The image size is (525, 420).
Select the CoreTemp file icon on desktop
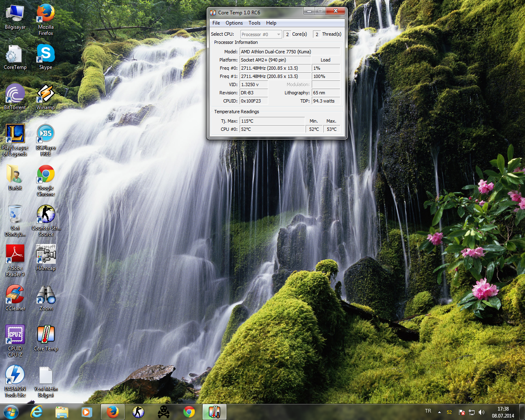point(15,57)
